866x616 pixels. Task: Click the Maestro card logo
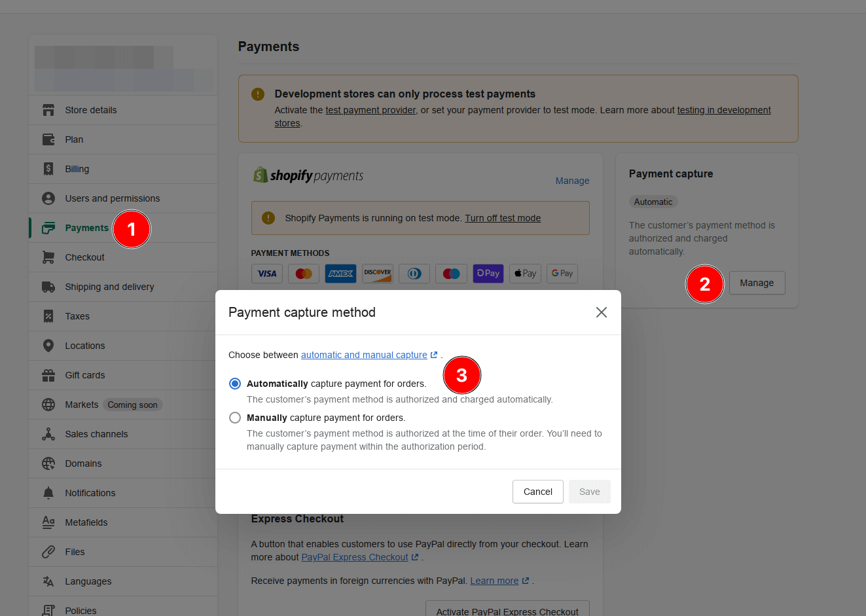tap(452, 274)
